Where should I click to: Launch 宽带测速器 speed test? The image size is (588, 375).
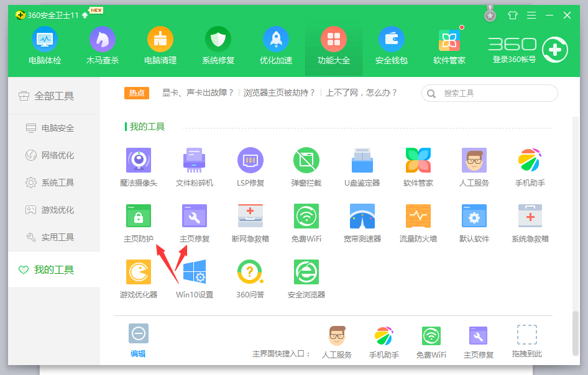coord(362,223)
